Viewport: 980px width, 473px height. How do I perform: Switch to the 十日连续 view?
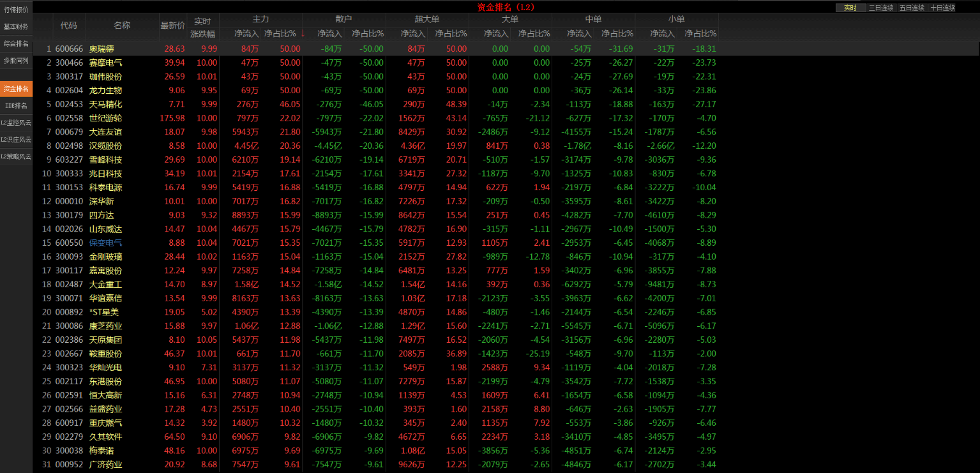click(x=943, y=8)
